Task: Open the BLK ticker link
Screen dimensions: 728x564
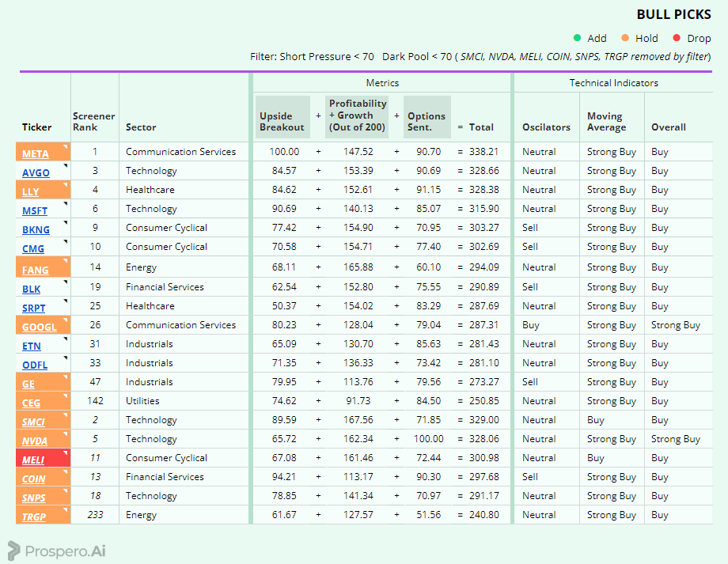Action: [x=31, y=290]
